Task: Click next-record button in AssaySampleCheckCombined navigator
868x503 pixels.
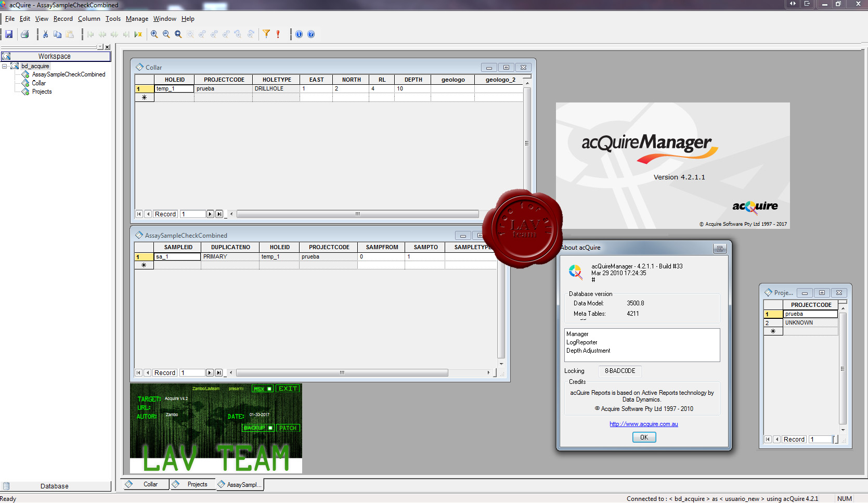Action: [210, 372]
